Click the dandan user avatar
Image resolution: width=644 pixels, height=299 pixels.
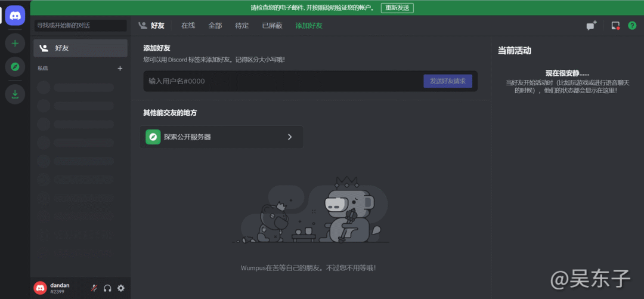pos(41,288)
